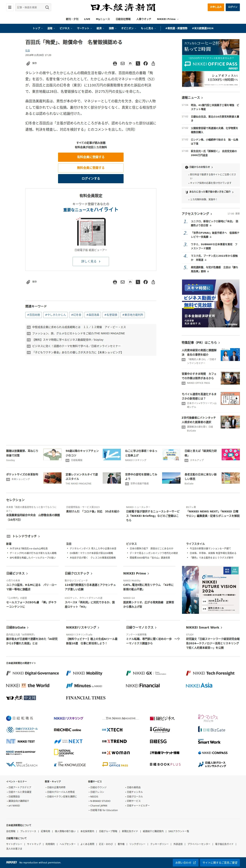Click 有料会員に登録する orange button

[91, 157]
